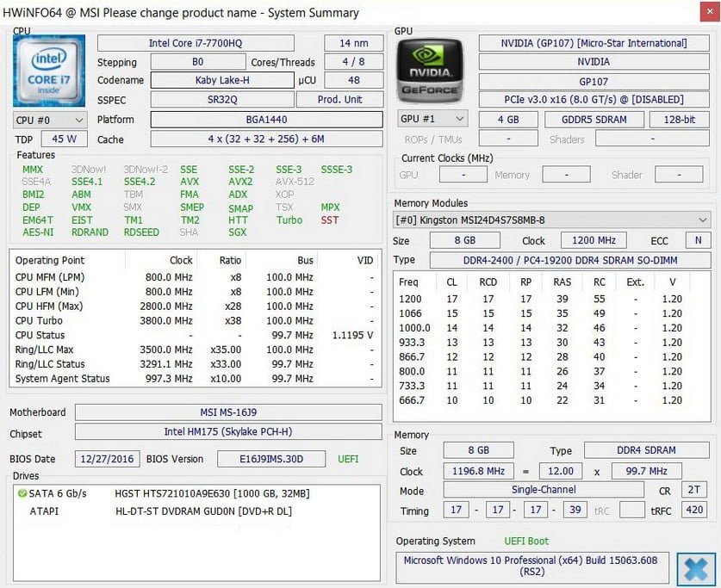Click the NVIDIA GeForce logo
This screenshot has width=721, height=588.
(x=430, y=70)
